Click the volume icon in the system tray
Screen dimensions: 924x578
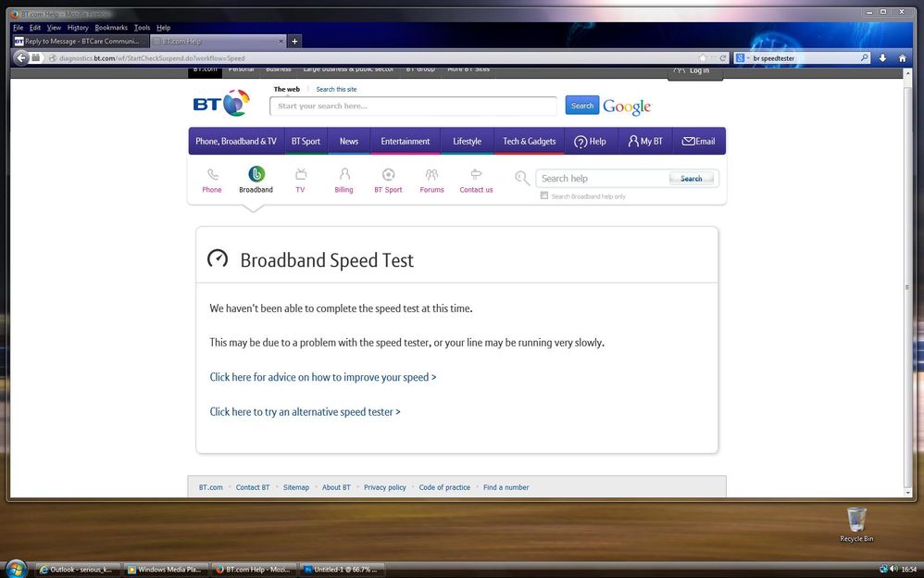(893, 569)
